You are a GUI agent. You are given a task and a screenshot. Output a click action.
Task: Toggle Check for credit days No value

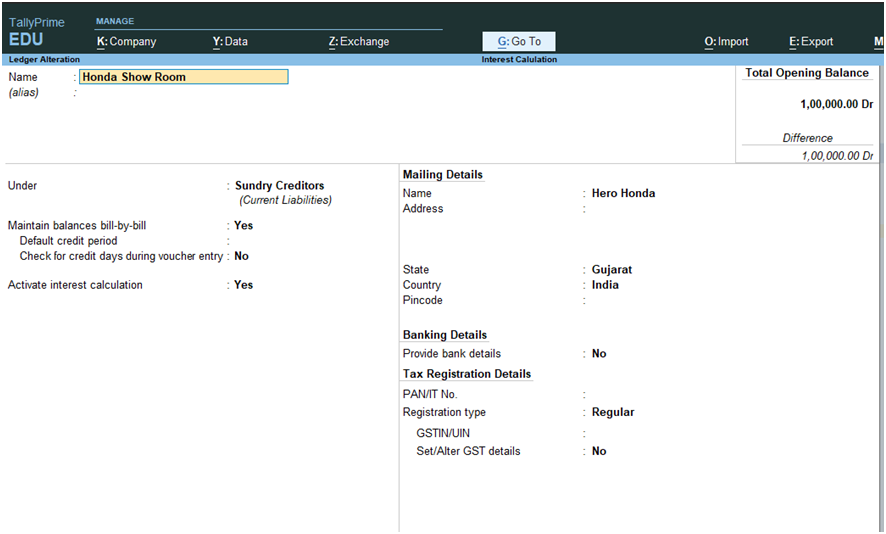coord(241,256)
